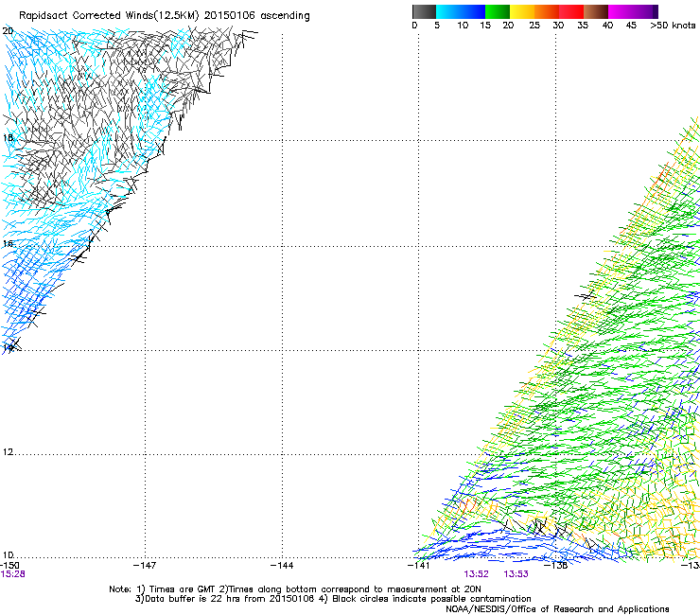Click the orange 25-30 knots legend segment
The width and height of the screenshot is (700, 615).
click(x=546, y=11)
